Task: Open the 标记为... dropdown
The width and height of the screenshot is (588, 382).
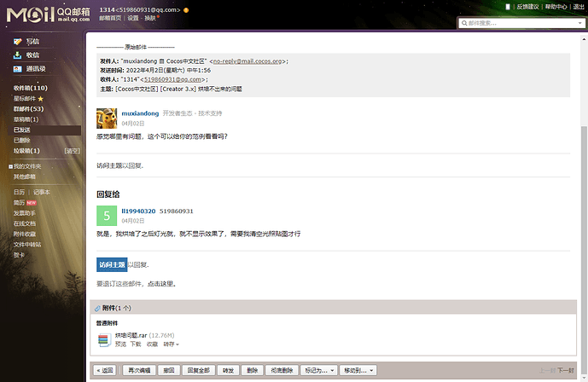Action: (x=319, y=370)
